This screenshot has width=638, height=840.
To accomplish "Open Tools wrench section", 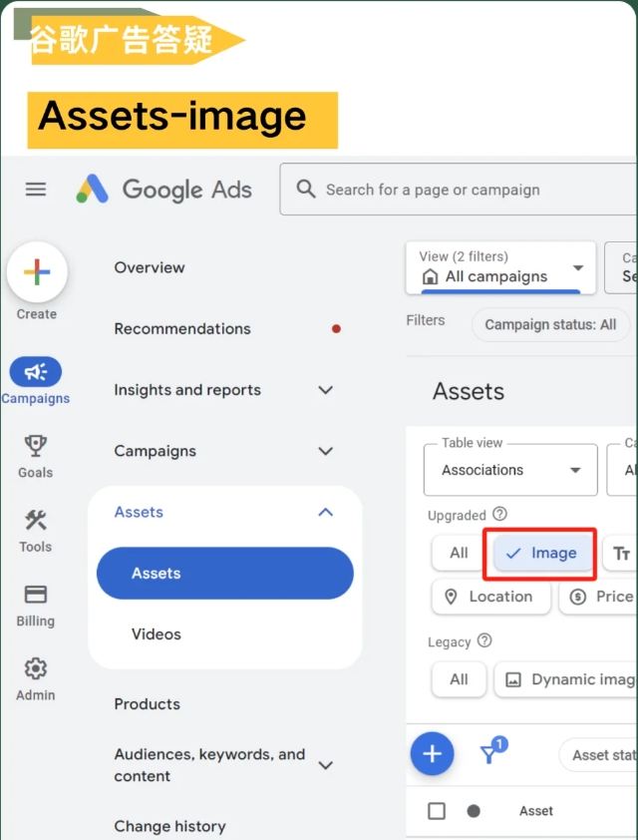I will click(35, 531).
